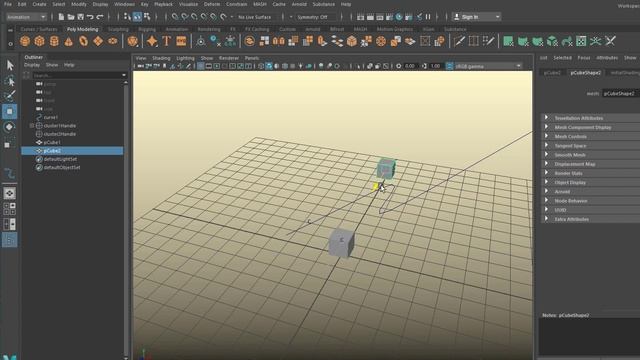This screenshot has width=640, height=360.
Task: Click Focus in Attribute Editor
Action: point(584,58)
